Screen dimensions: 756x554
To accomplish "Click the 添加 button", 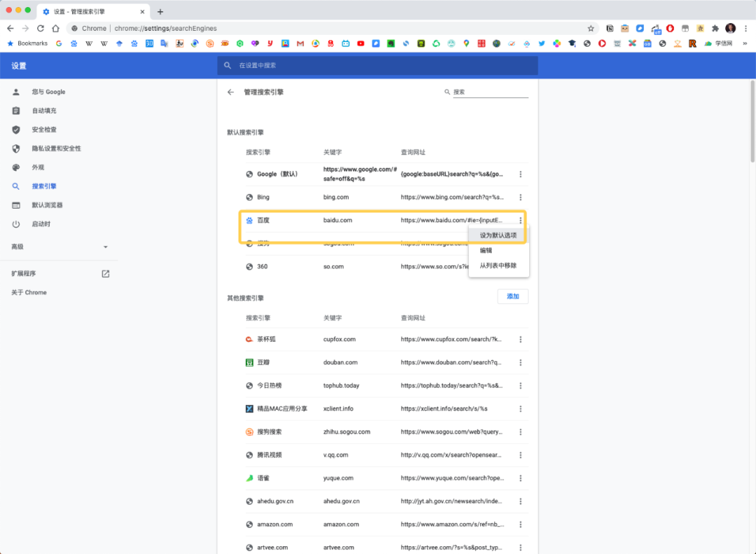I will [513, 296].
